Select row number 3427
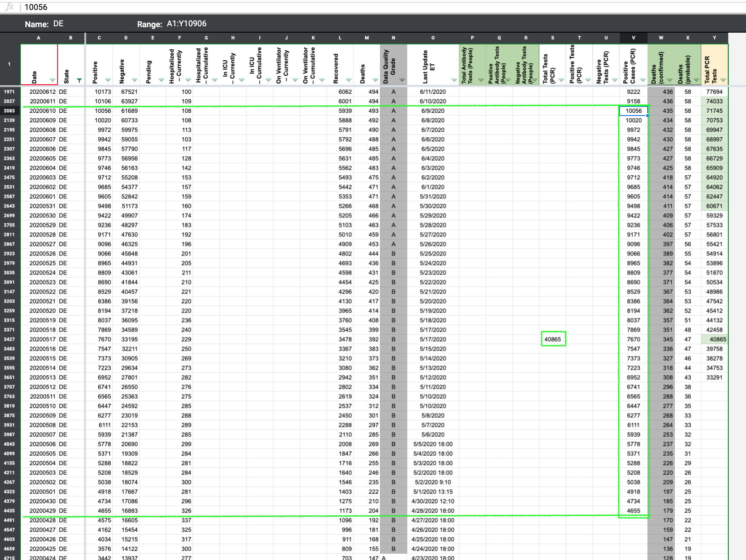 point(9,339)
